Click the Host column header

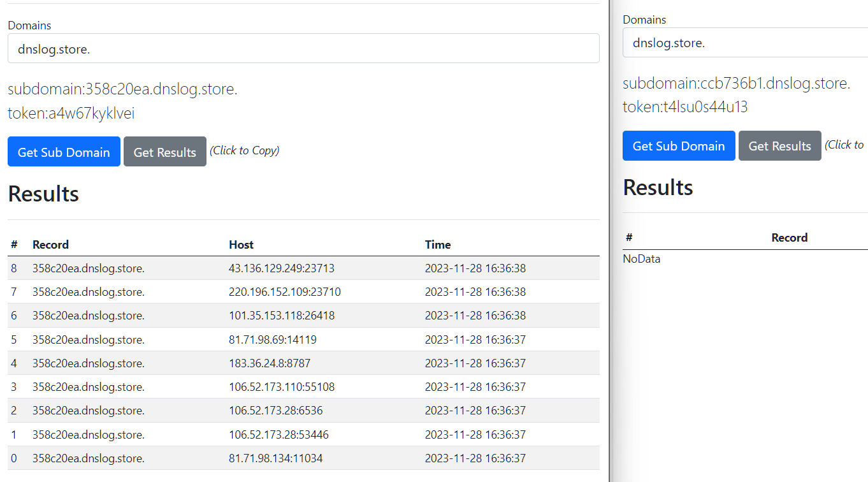[241, 245]
